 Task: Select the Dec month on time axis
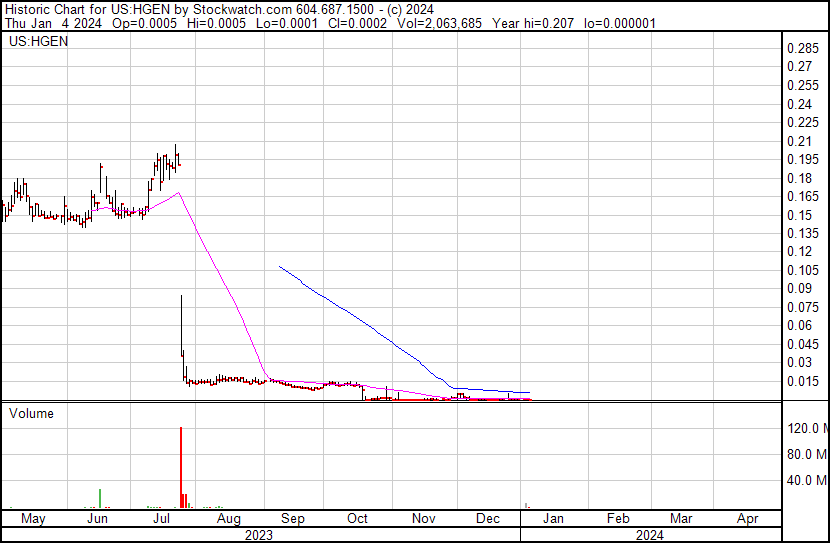tap(488, 519)
